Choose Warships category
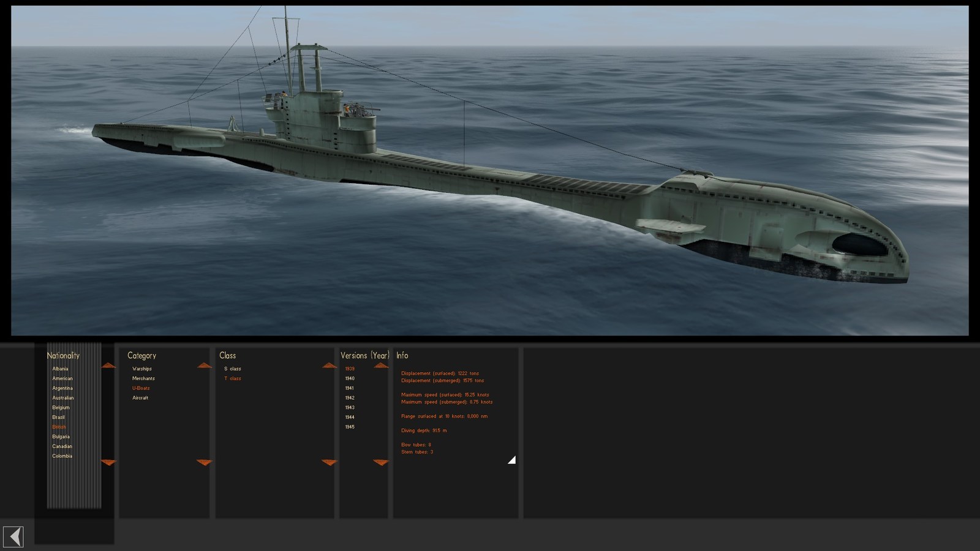Viewport: 980px width, 551px height. 142,369
